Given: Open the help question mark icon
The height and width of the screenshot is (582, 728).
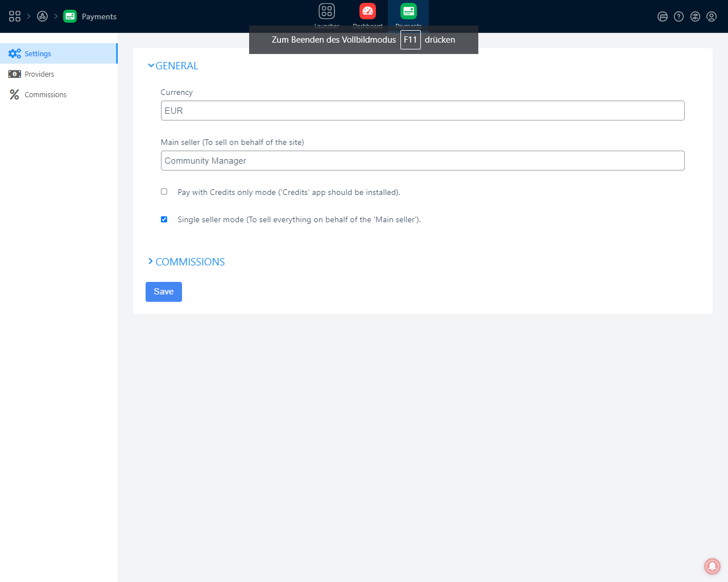Looking at the screenshot, I should pyautogui.click(x=679, y=16).
